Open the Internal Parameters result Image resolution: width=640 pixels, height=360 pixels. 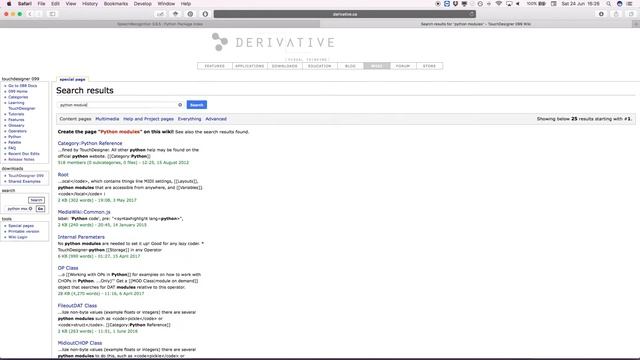click(x=81, y=237)
